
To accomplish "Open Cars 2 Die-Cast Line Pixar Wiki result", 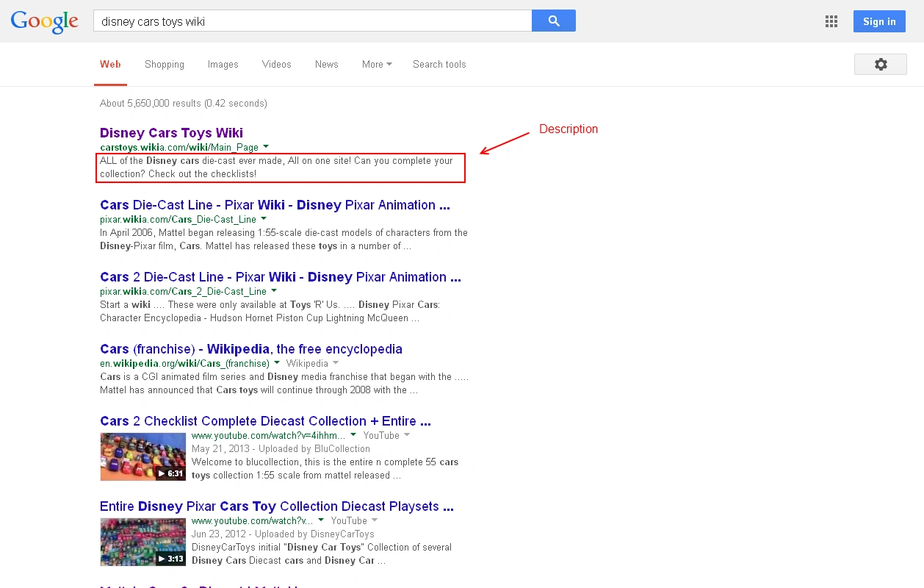I will click(281, 277).
